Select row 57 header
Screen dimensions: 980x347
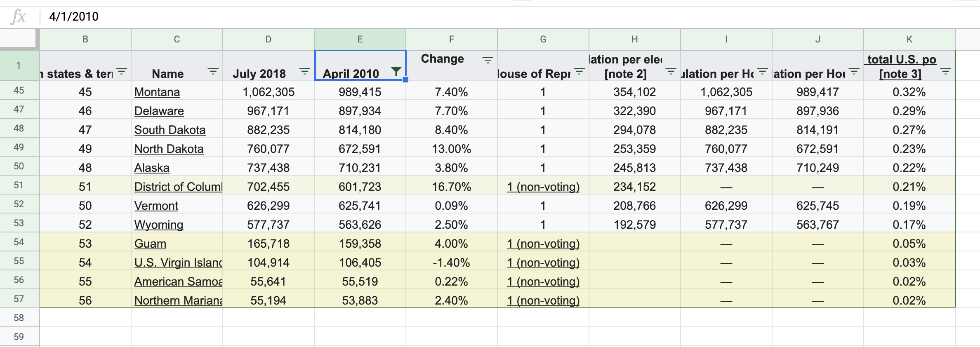click(19, 299)
